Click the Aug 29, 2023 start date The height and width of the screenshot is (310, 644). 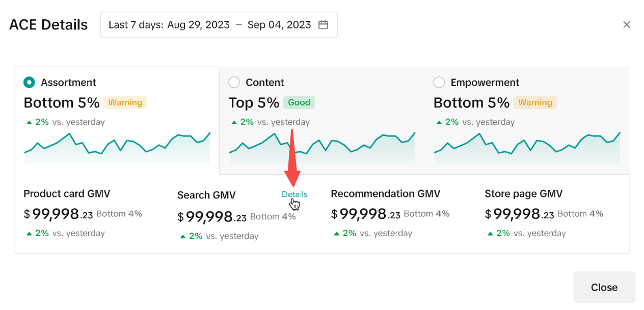click(198, 25)
